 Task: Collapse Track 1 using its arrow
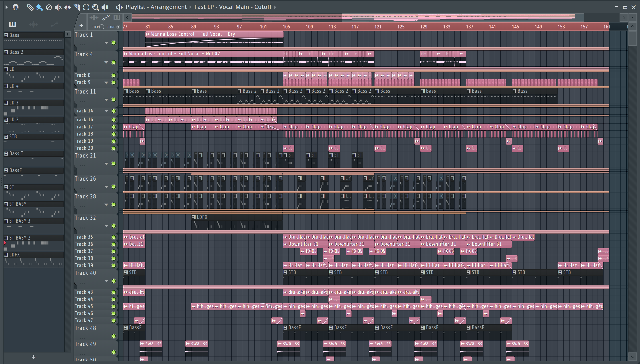pos(106,43)
